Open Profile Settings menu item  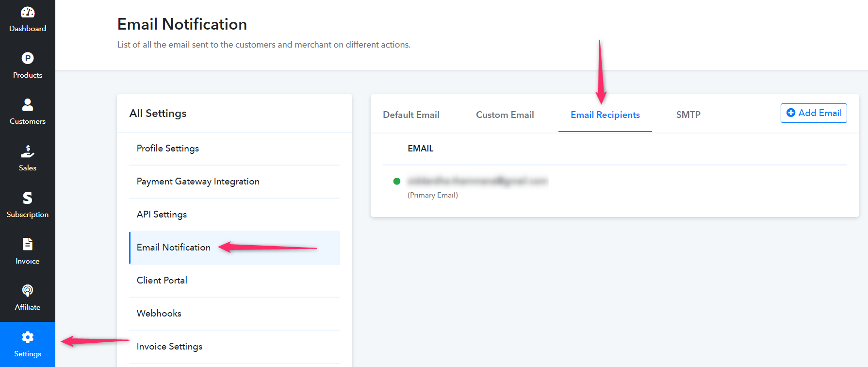coord(168,149)
